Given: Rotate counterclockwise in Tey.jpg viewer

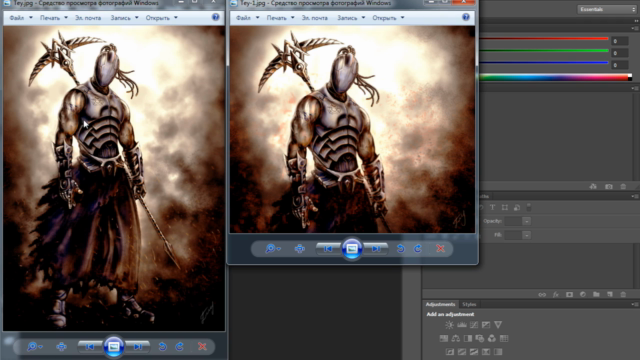Looking at the screenshot, I should pyautogui.click(x=162, y=347).
